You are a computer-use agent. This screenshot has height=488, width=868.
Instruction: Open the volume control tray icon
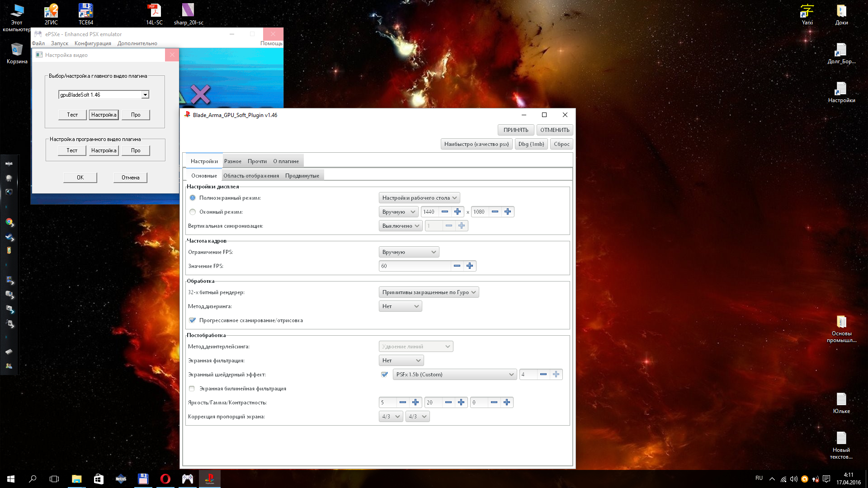point(794,479)
